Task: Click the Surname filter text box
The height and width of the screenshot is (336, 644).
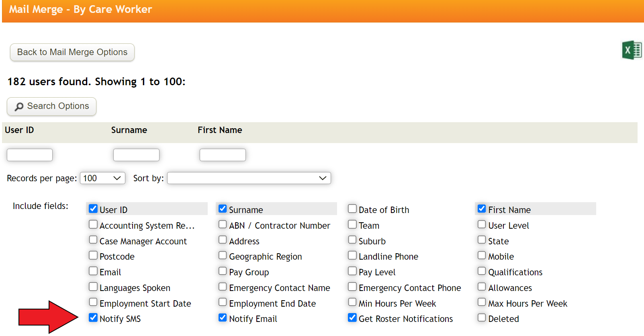Action: coord(136,155)
